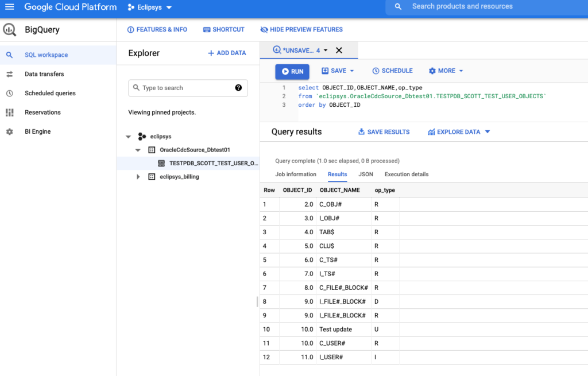Open the hamburger navigation menu
Viewport: 588px width, 376px height.
coord(9,7)
